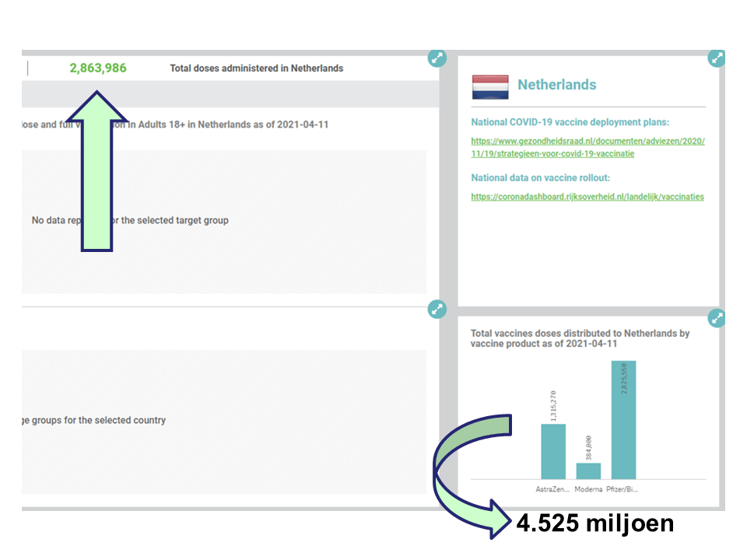Screen dimensions: 747x560
Task: Click the green 2,863,986 doses figure
Action: 98,68
